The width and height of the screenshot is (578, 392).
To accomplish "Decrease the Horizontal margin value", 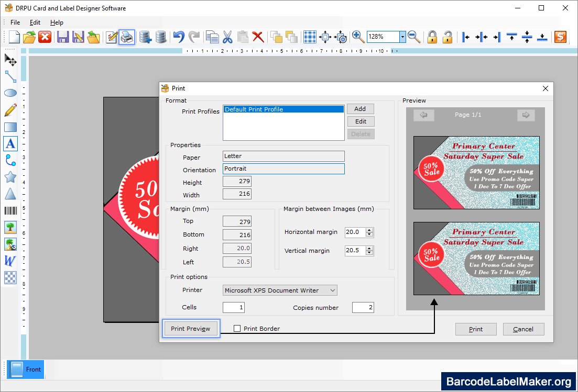I will pos(369,234).
